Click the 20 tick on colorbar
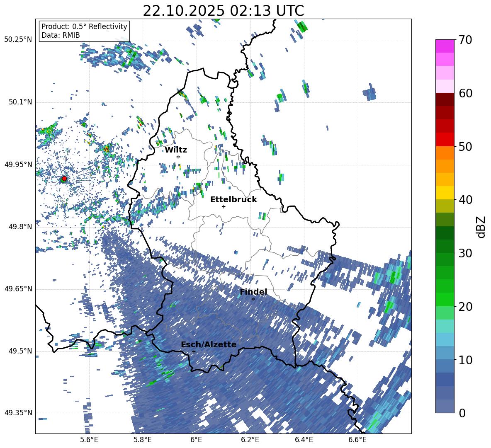The width and height of the screenshot is (491, 448). click(465, 307)
